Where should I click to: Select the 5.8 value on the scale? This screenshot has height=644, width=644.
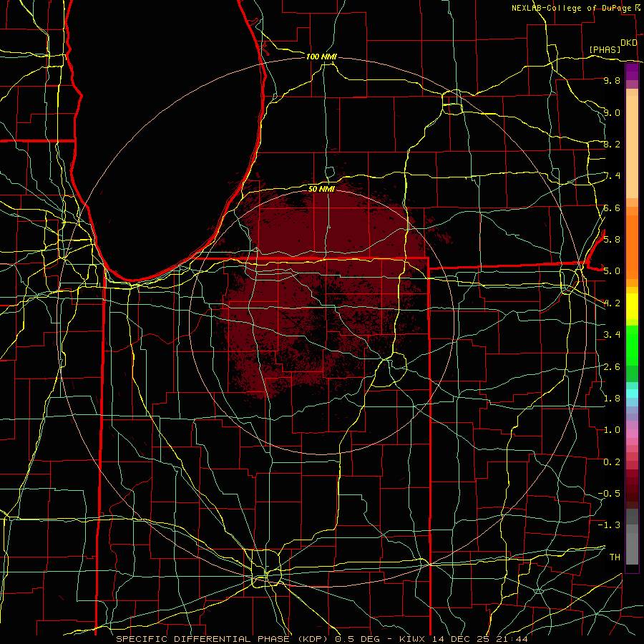point(612,239)
